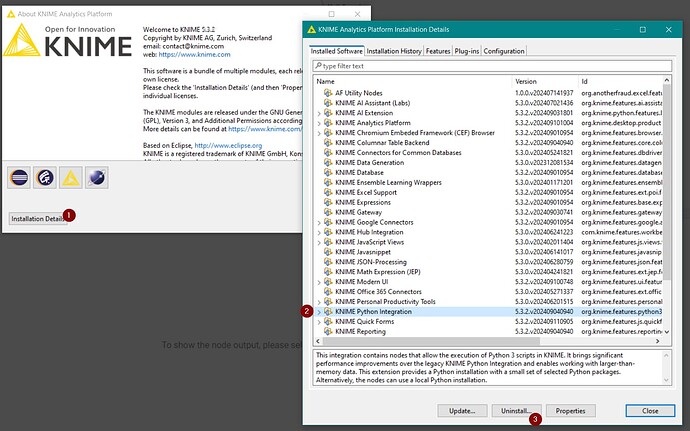Select the KNIME Reporting row text
This screenshot has height=431, width=690.
point(360,332)
